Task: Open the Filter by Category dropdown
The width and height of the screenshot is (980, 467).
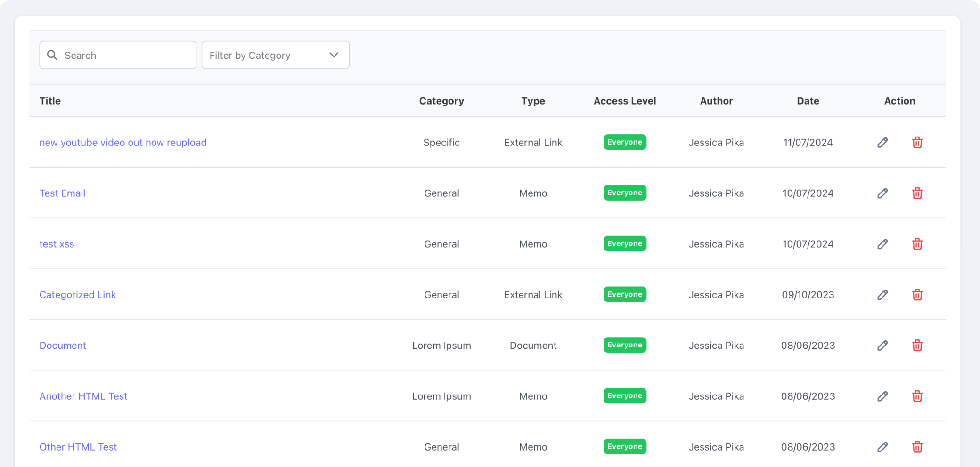Action: pos(276,55)
